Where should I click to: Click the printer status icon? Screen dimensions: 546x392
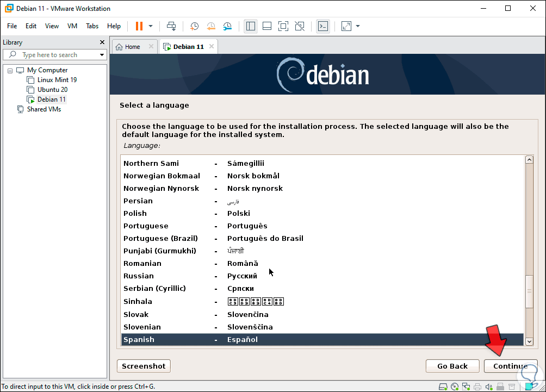(x=477, y=387)
